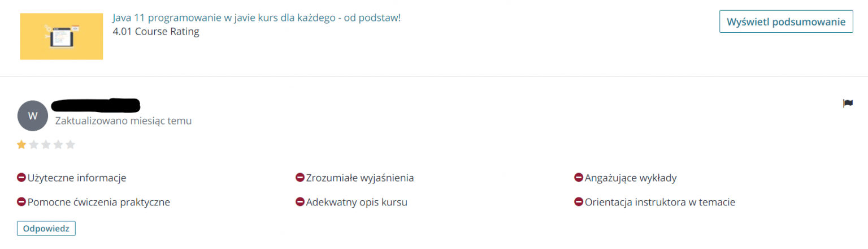Click the filled first gold star
This screenshot has height=249, width=868.
pos(21,145)
